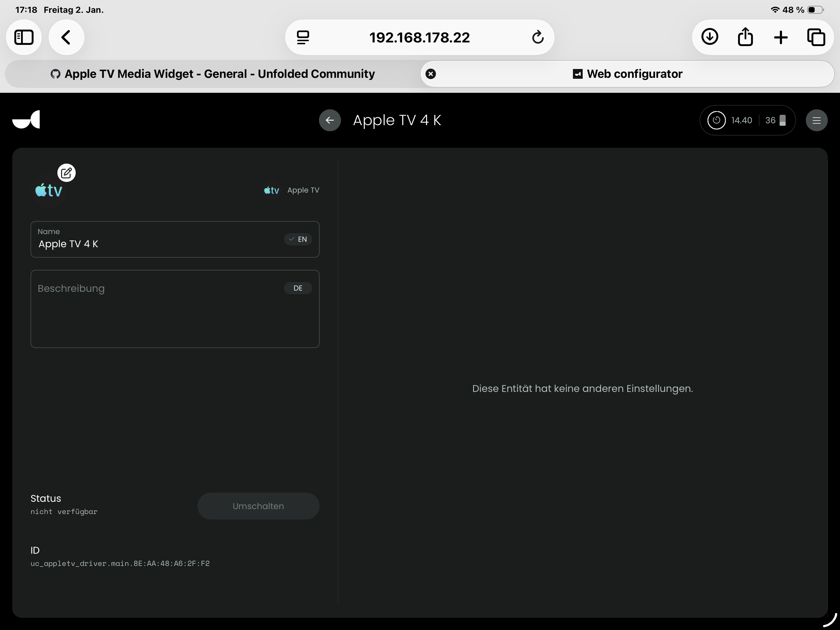Open the page settings icon in the address bar

[303, 37]
